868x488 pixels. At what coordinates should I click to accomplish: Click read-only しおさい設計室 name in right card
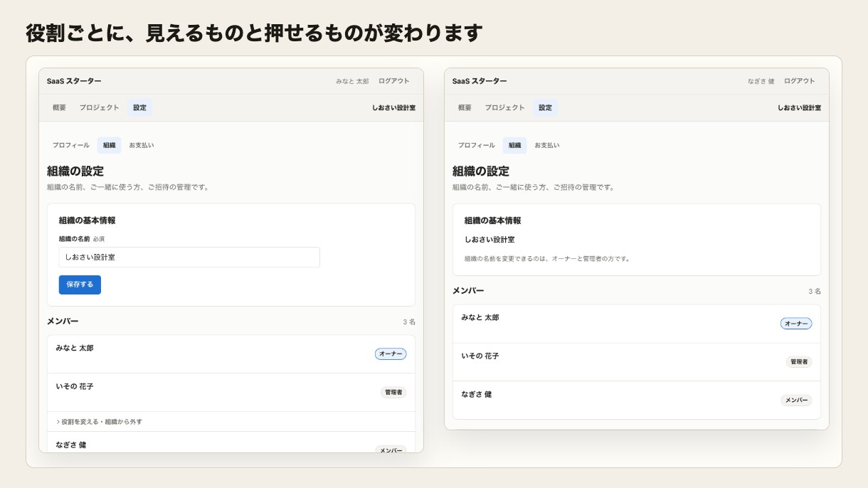[489, 240]
